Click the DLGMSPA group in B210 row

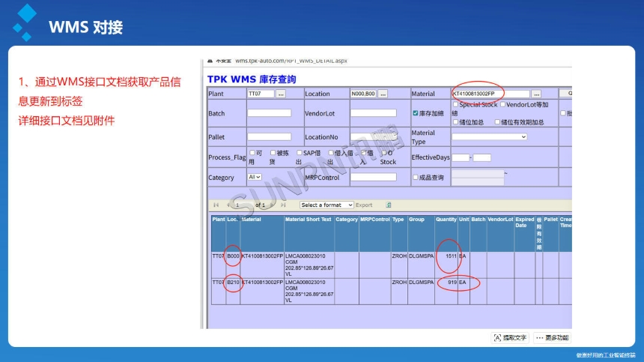tap(421, 283)
